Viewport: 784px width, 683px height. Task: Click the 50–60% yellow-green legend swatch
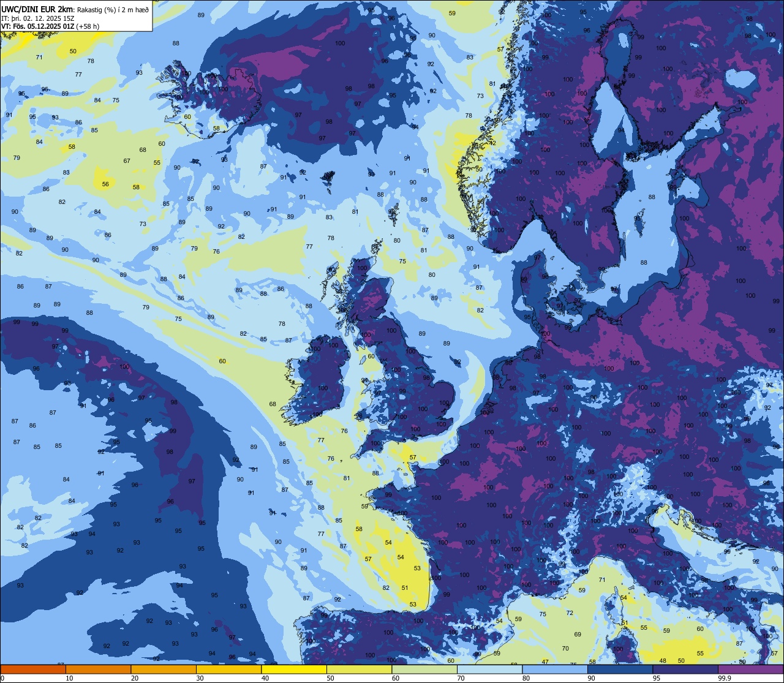[359, 669]
